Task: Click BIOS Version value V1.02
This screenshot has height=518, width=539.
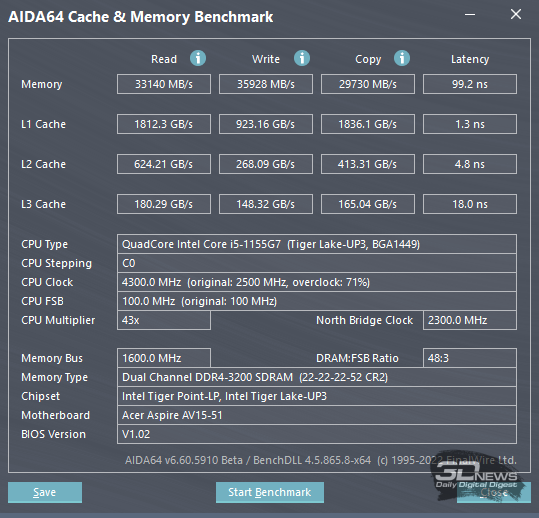Action: 317,434
